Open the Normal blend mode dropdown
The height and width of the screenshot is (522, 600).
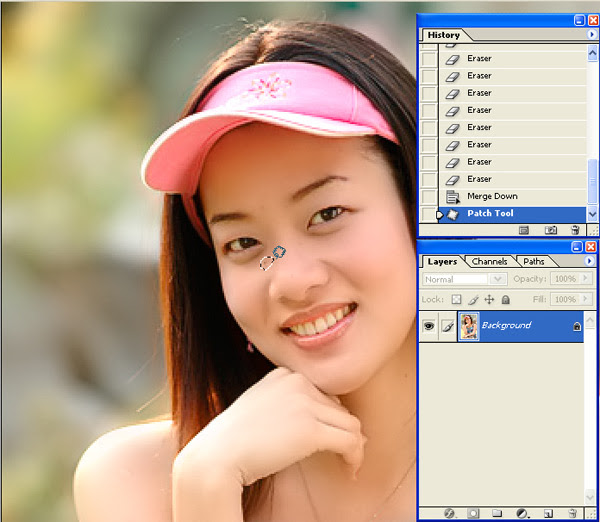(498, 279)
